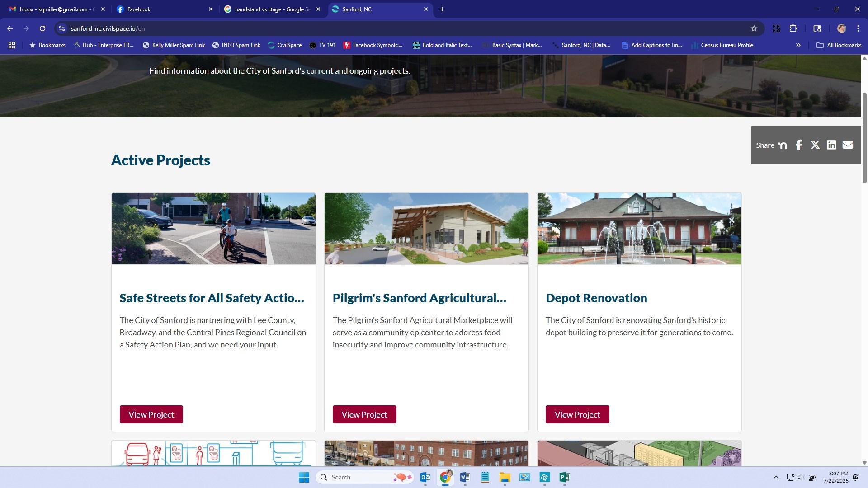Open File Explorer from taskbar
The width and height of the screenshot is (868, 488).
[505, 477]
